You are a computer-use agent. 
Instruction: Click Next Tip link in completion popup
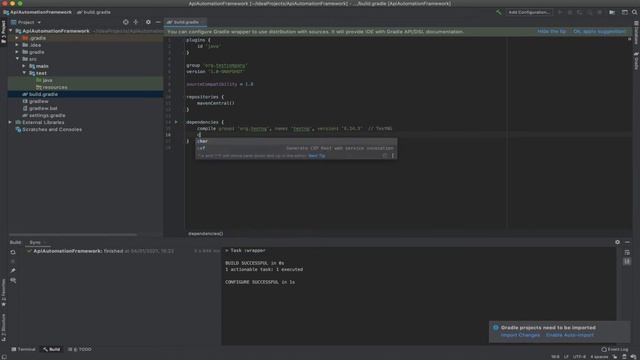pos(317,156)
